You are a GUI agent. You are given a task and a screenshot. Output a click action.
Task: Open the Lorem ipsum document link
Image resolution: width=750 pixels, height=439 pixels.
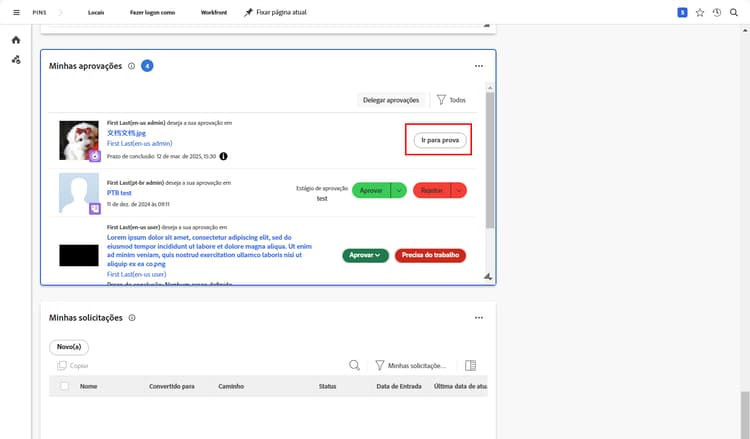pos(209,251)
